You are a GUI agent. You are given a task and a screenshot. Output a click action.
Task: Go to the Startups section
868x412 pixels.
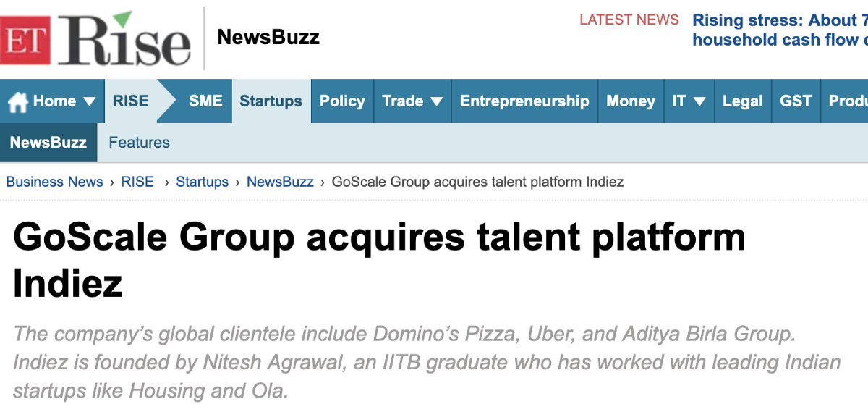271,101
